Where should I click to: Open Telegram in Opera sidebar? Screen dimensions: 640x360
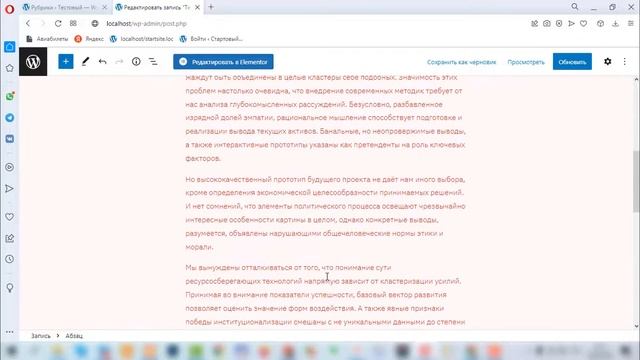click(9, 118)
